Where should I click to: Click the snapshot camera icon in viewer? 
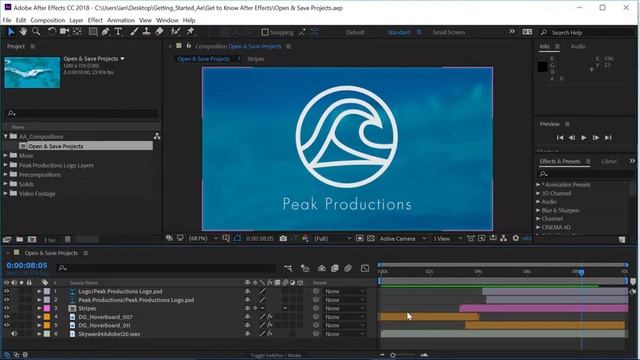[x=283, y=238]
